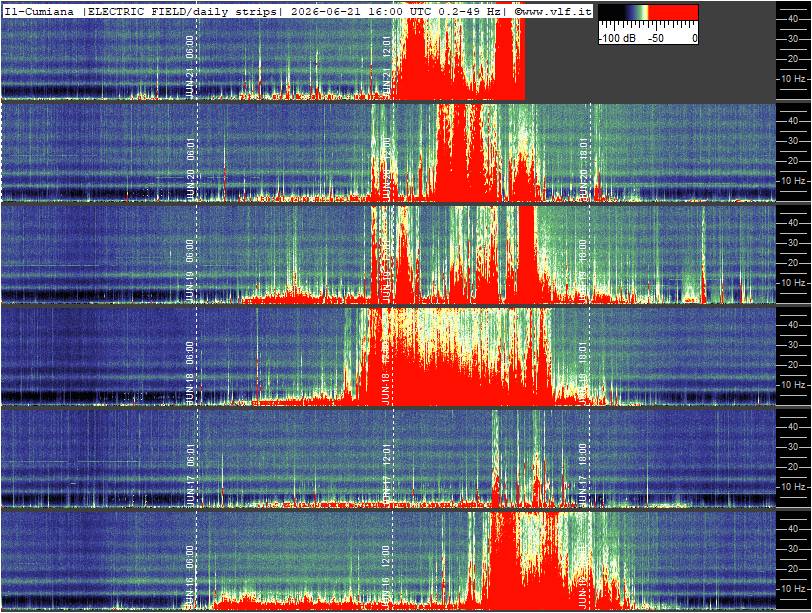The height and width of the screenshot is (613, 812).
Task: Click the 20 Hz tick label on the JUN-18 strip
Action: tap(793, 365)
